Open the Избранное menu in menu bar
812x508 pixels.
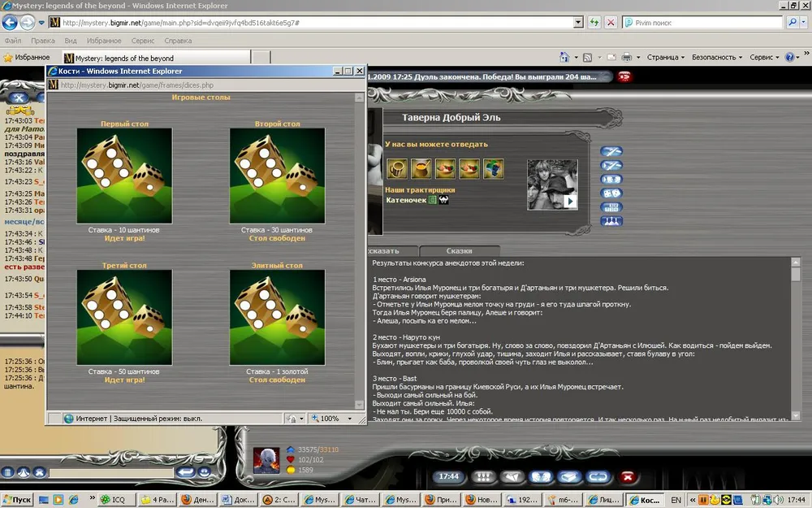click(x=104, y=40)
